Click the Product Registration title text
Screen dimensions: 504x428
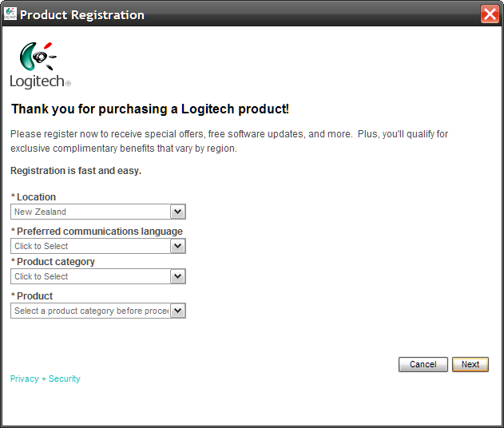(x=82, y=15)
